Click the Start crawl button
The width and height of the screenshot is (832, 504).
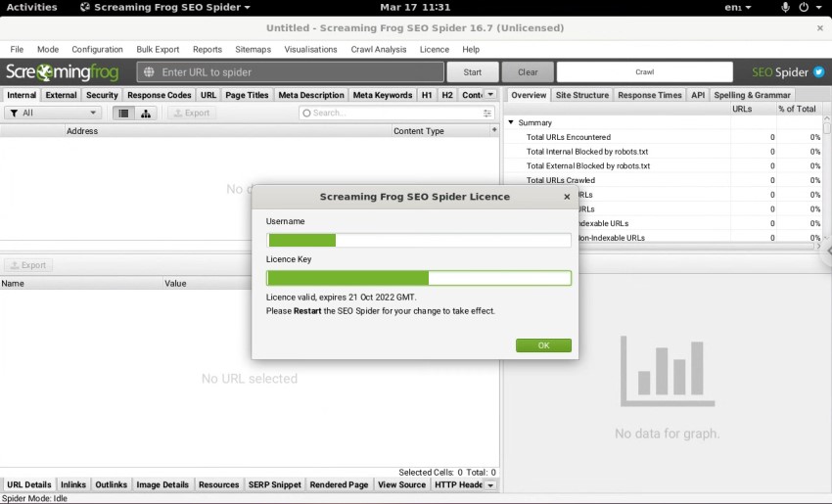click(472, 72)
